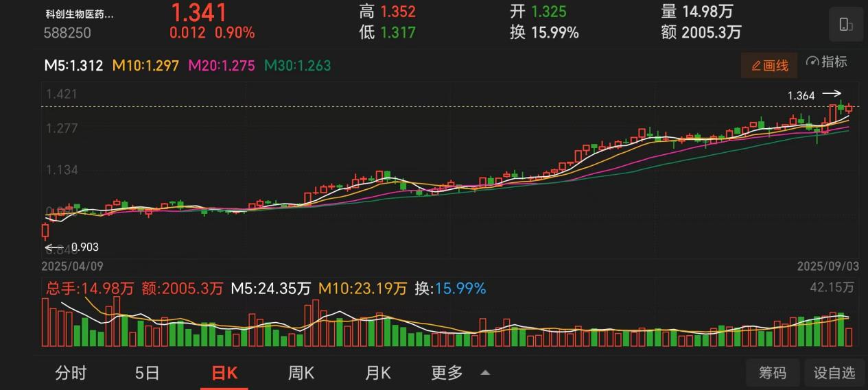Click the top turnover rate 15.99%

(554, 32)
